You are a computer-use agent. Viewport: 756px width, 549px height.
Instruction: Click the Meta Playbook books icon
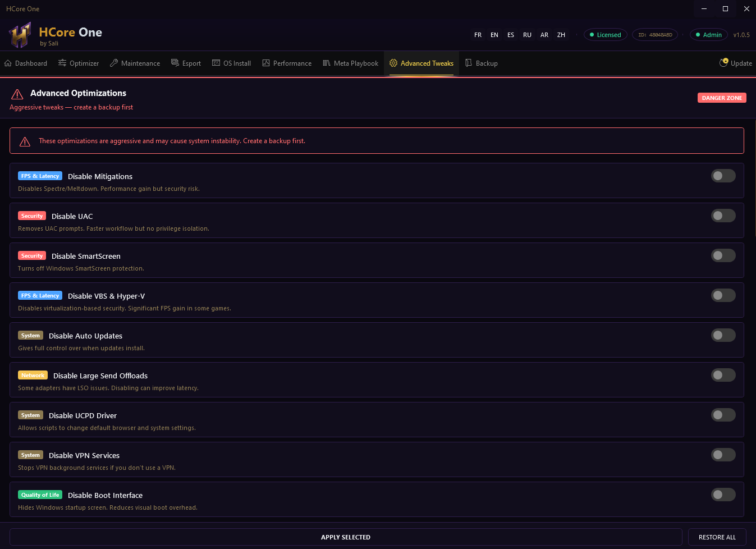(327, 63)
